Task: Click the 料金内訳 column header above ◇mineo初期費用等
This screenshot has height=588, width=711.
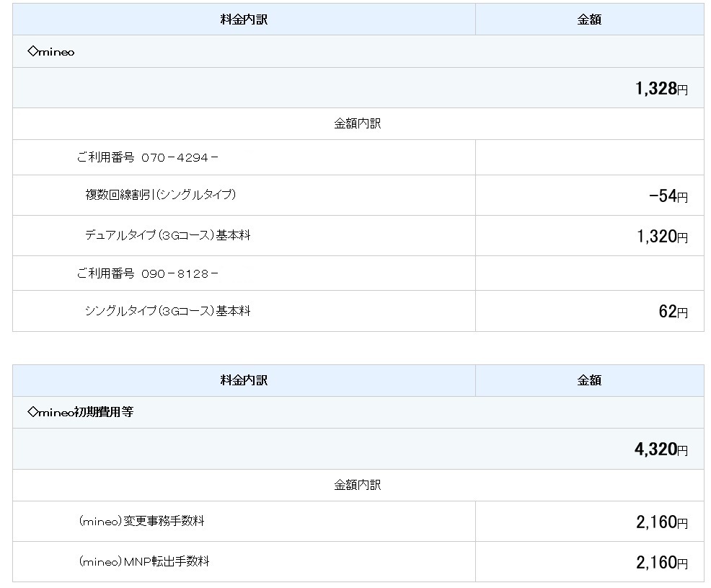Action: tap(244, 380)
